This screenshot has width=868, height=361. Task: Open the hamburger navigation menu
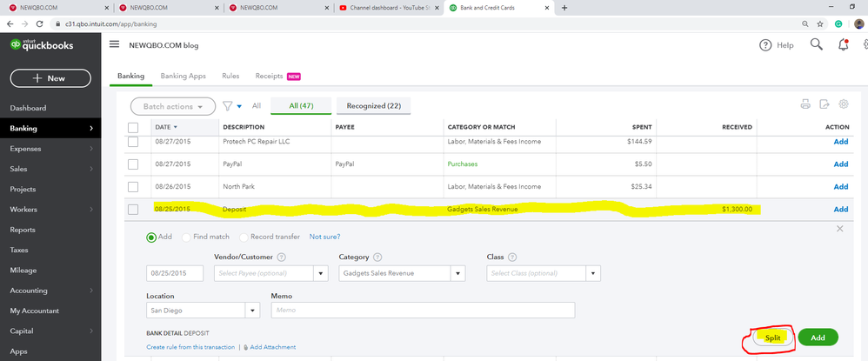(x=114, y=44)
